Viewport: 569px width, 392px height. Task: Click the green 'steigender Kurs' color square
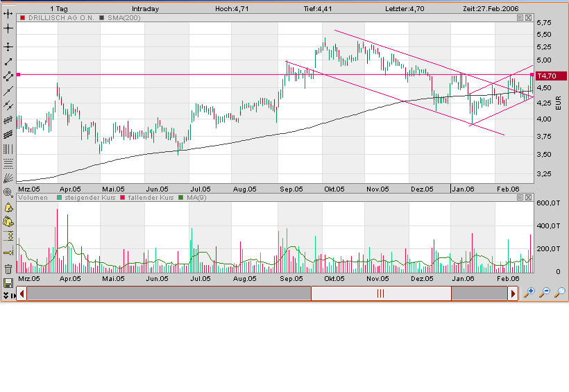pyautogui.click(x=59, y=198)
